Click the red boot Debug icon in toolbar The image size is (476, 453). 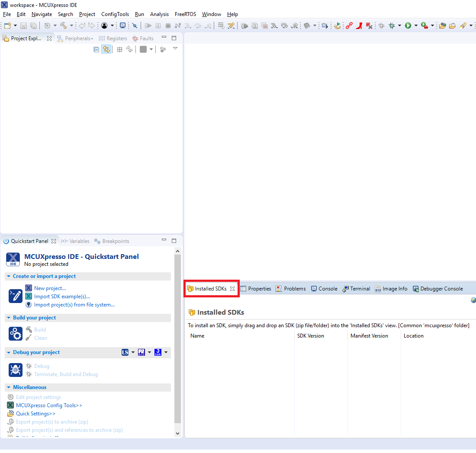point(359,26)
